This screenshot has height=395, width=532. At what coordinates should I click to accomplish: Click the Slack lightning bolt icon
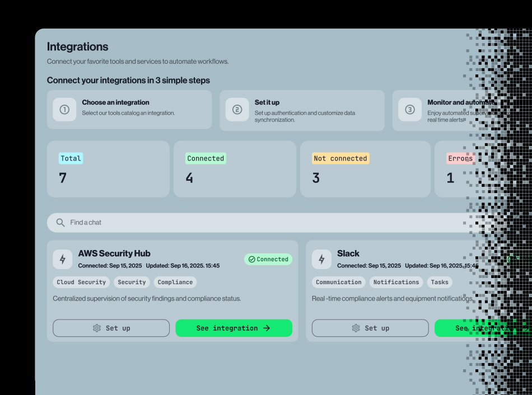coord(321,259)
